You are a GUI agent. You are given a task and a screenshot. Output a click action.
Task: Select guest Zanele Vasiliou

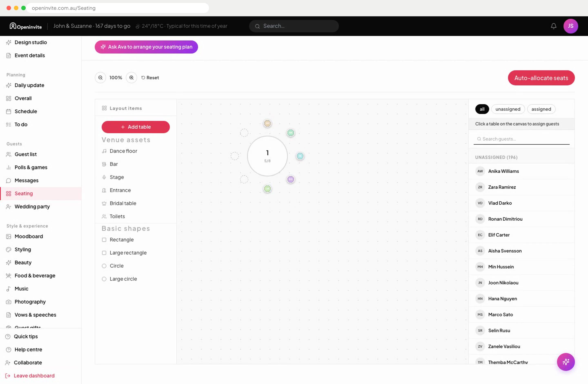tap(521, 346)
